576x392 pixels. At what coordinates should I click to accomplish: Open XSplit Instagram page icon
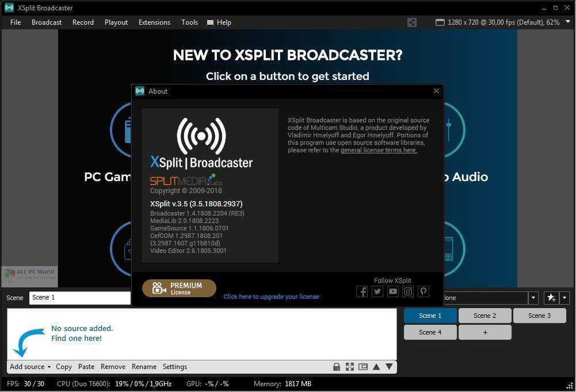[408, 291]
